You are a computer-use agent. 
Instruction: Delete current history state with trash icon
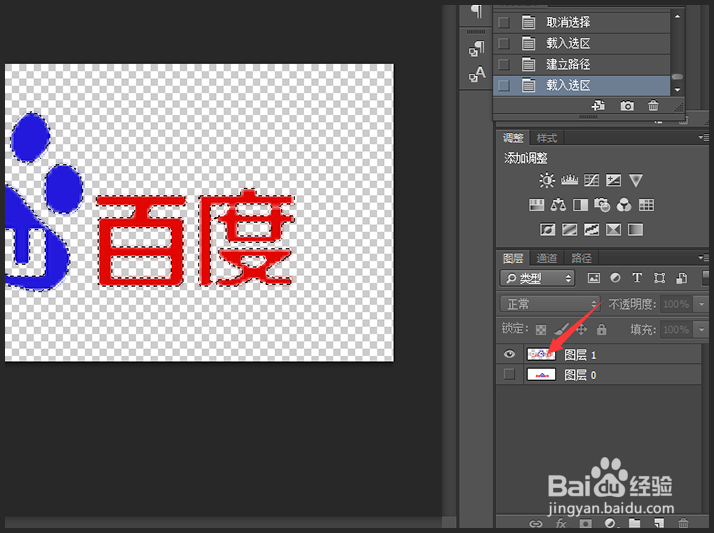pos(653,106)
